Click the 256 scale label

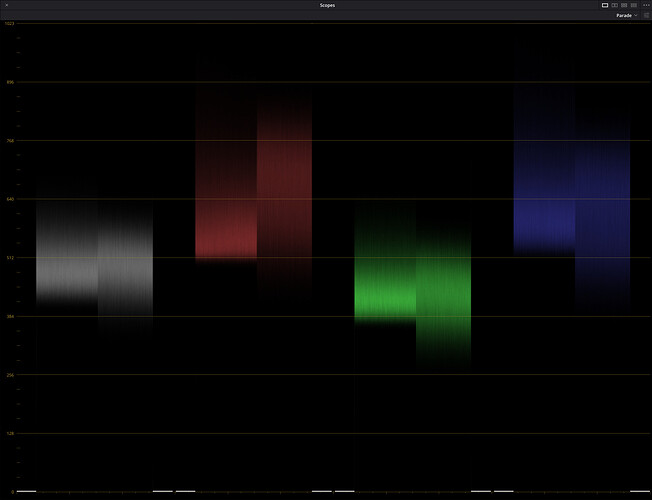pos(10,375)
